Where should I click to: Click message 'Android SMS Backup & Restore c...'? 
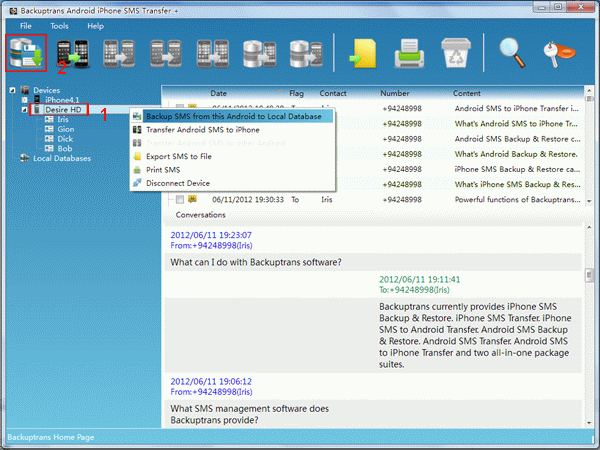point(517,139)
